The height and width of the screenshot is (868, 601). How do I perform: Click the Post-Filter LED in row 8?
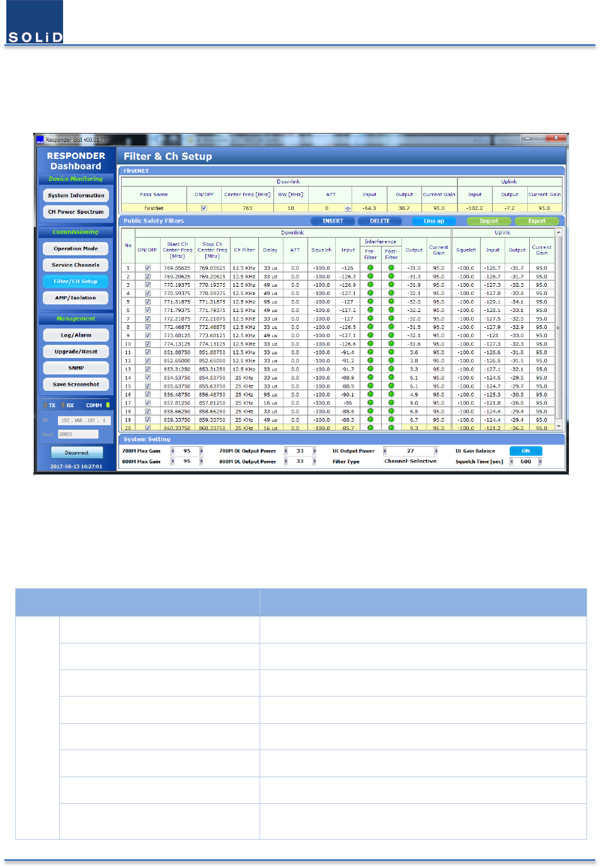(391, 327)
